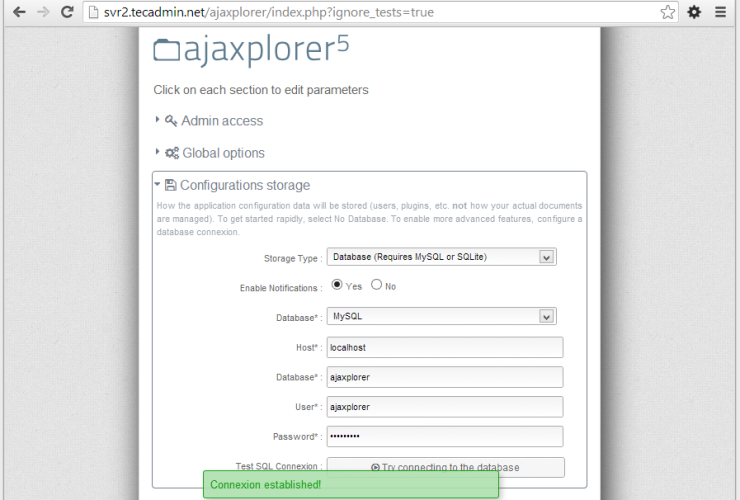Click the ajaxplorer folder logo
Screen dimensions: 740x500
pyautogui.click(x=168, y=49)
